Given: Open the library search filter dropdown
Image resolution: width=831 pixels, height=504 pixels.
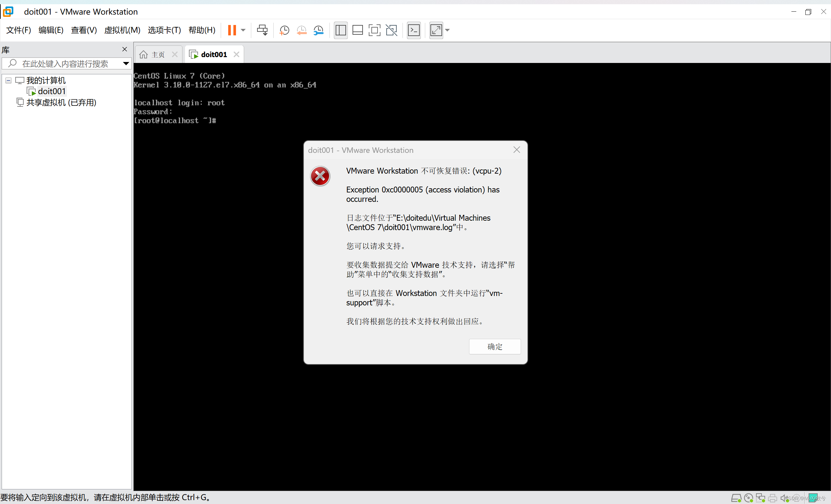Looking at the screenshot, I should point(126,63).
